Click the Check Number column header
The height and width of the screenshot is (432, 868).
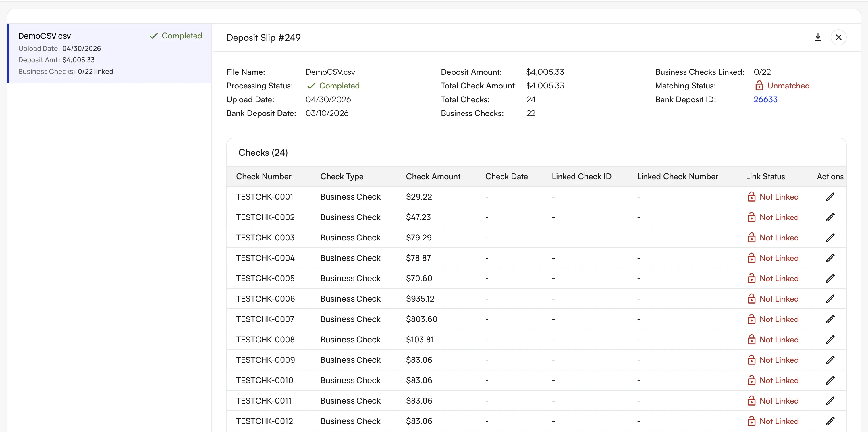coord(263,176)
